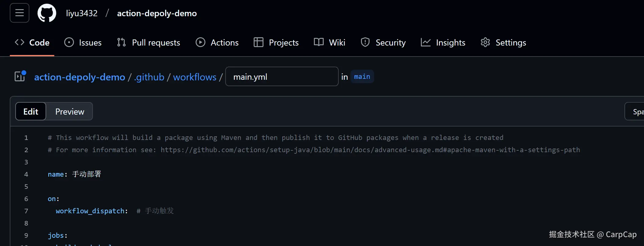Click the main branch label
Viewport: 644px width, 246px height.
(362, 77)
